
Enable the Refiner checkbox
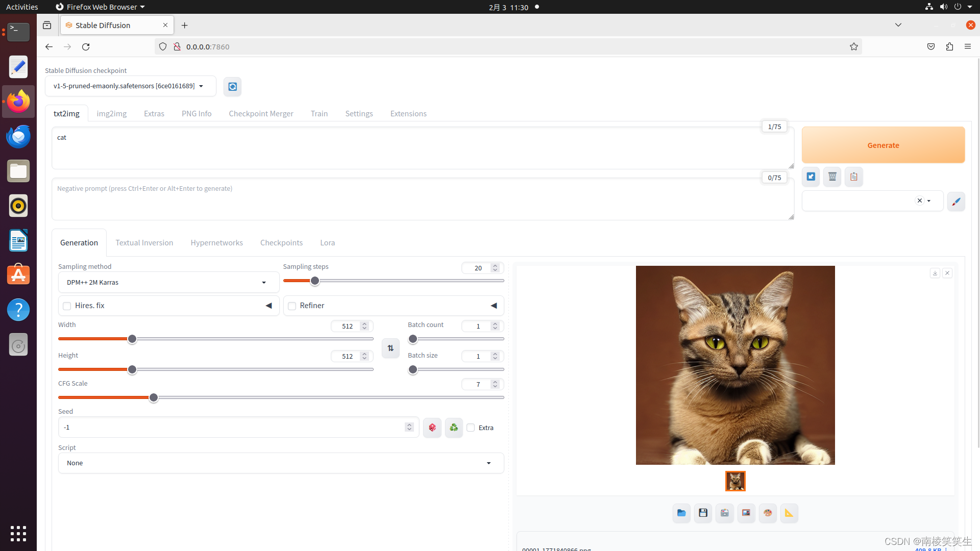pyautogui.click(x=292, y=306)
